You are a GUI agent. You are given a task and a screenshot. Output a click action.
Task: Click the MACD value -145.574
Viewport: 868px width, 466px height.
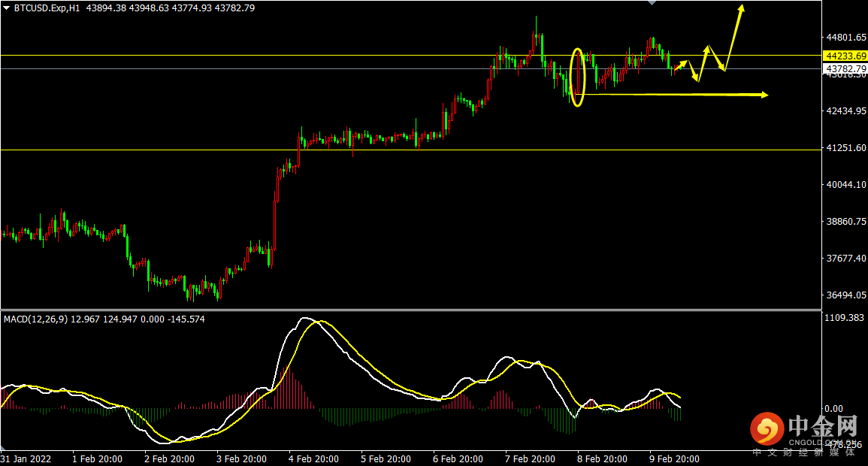pyautogui.click(x=186, y=319)
